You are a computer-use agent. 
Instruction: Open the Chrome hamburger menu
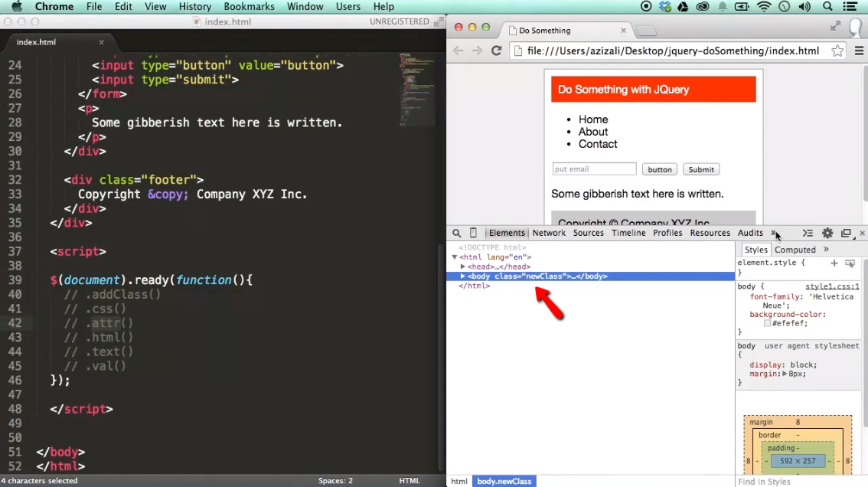[859, 51]
